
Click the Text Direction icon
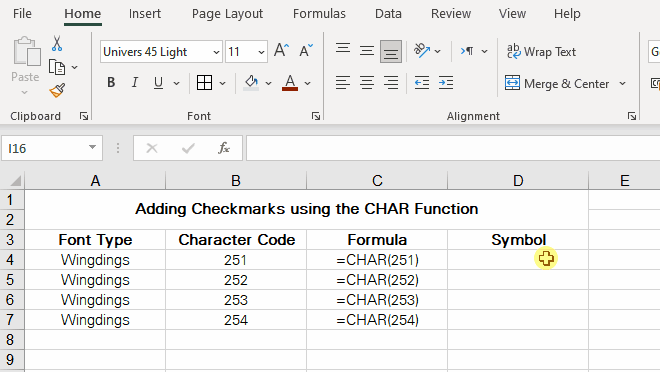[x=467, y=51]
